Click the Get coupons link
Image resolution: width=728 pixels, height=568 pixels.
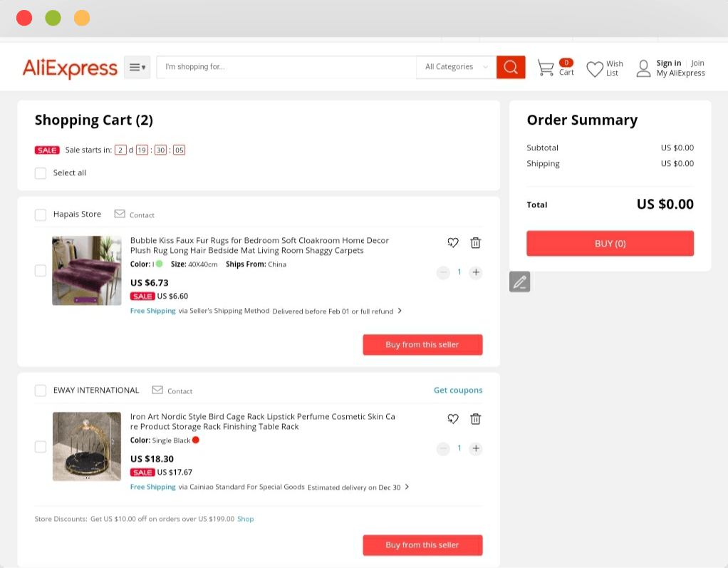[458, 390]
